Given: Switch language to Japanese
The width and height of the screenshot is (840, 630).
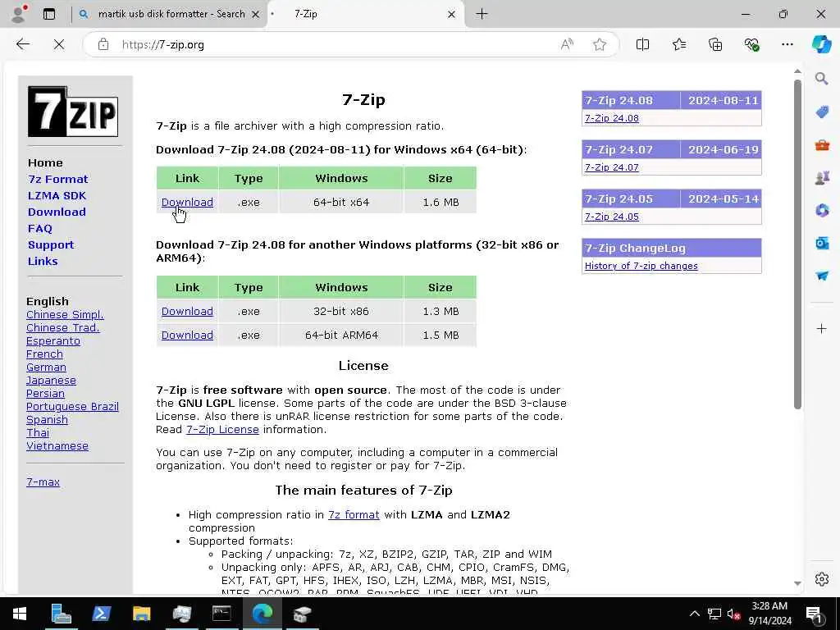Looking at the screenshot, I should 51,381.
